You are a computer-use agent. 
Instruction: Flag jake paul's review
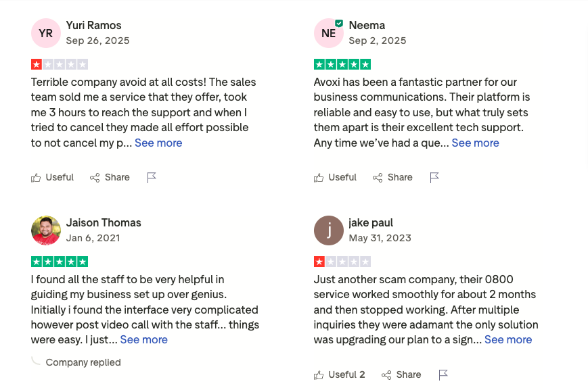coord(443,375)
